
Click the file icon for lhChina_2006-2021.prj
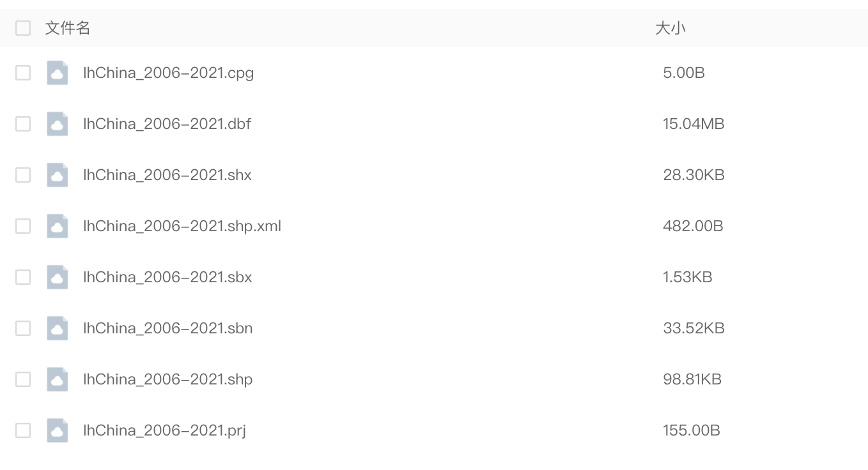(58, 430)
